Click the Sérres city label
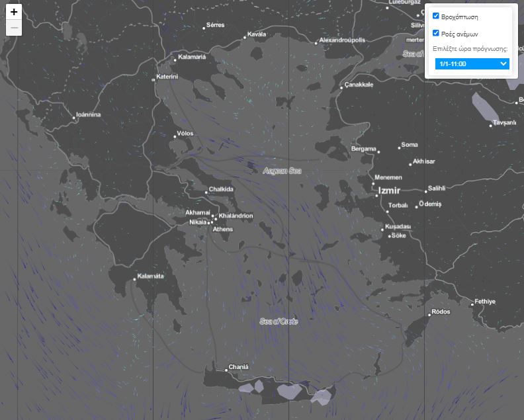 [x=215, y=25]
